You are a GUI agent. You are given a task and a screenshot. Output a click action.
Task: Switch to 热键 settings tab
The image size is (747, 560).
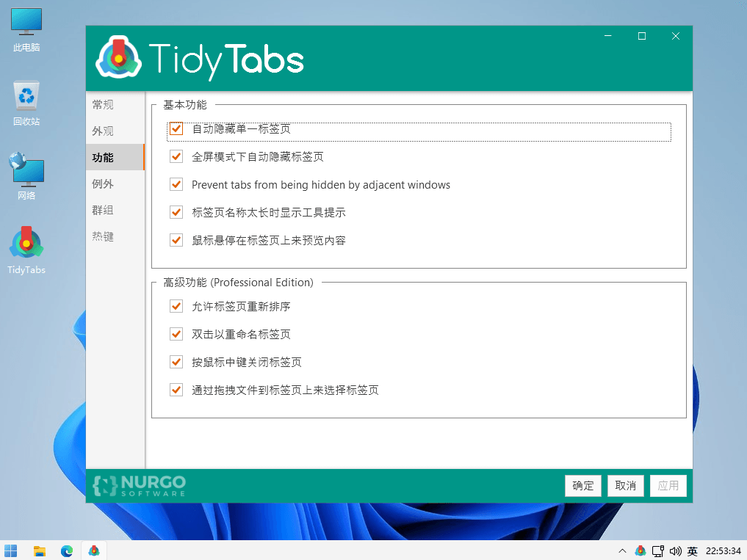click(x=115, y=236)
